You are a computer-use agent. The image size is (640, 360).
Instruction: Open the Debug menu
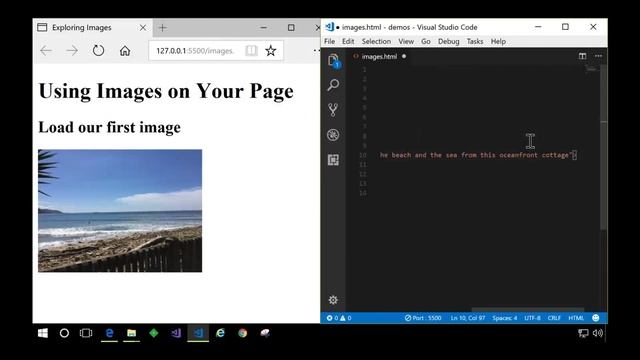(x=449, y=42)
